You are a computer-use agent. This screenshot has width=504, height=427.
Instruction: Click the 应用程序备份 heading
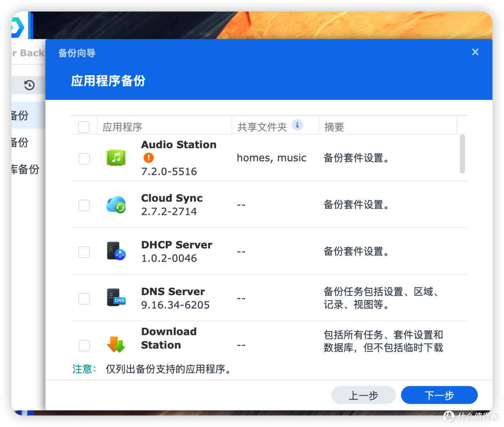coord(108,80)
